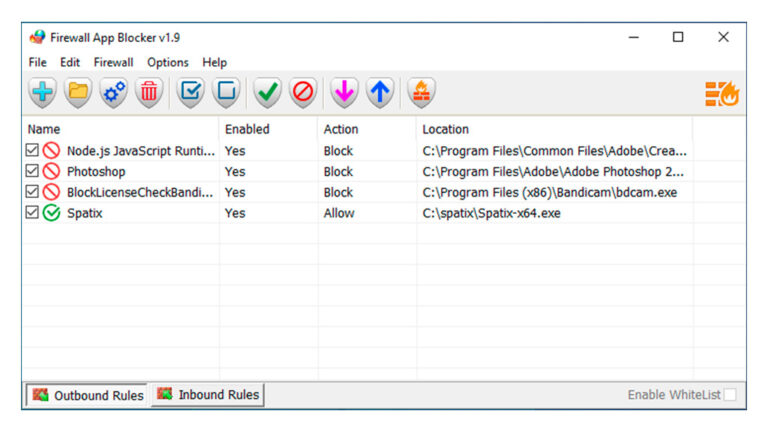
Task: Toggle the Spatix rule checkbox
Action: (x=32, y=212)
